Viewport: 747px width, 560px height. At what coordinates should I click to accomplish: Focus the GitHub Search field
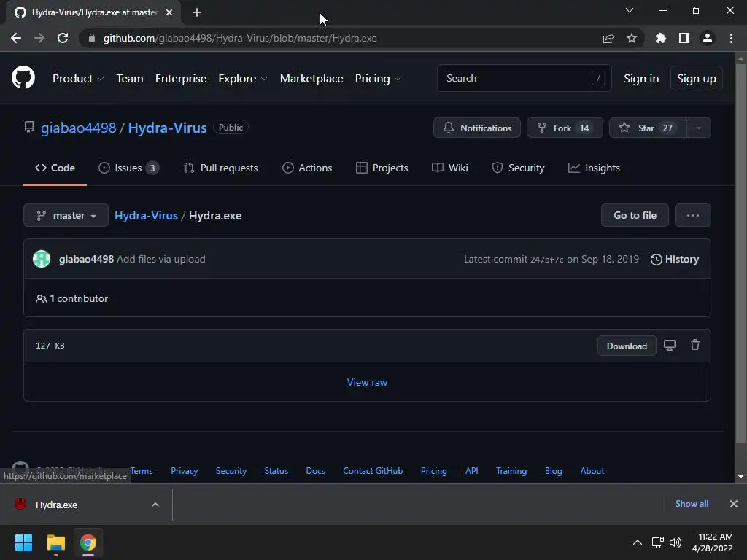(x=524, y=78)
